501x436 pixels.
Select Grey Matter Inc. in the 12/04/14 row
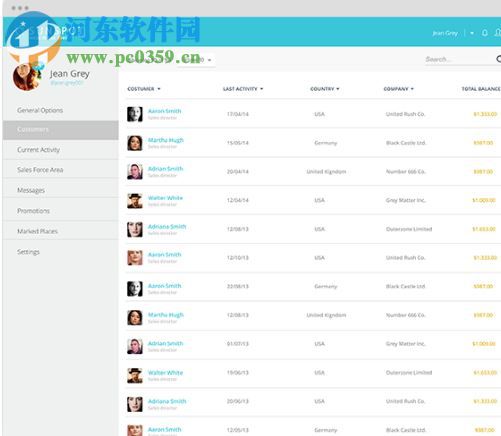406,200
